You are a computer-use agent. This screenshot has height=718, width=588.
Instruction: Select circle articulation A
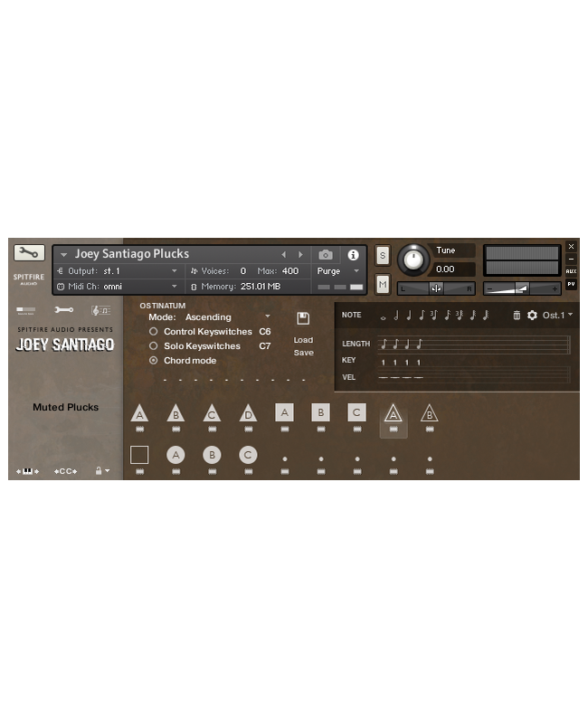pos(175,455)
